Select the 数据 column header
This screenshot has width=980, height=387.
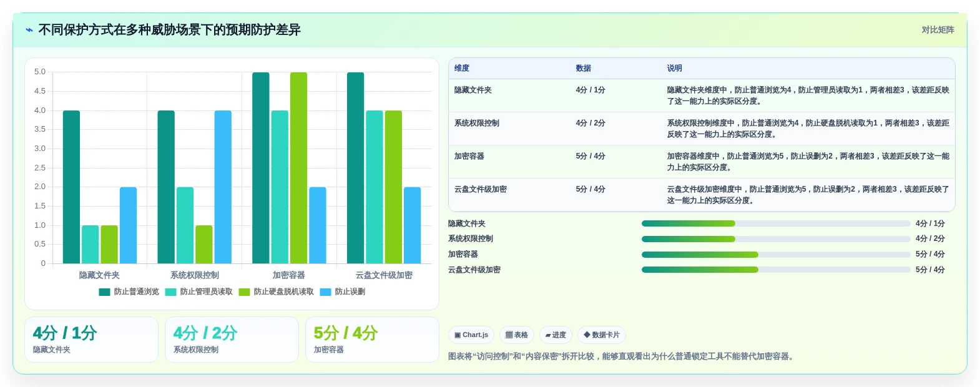(584, 68)
